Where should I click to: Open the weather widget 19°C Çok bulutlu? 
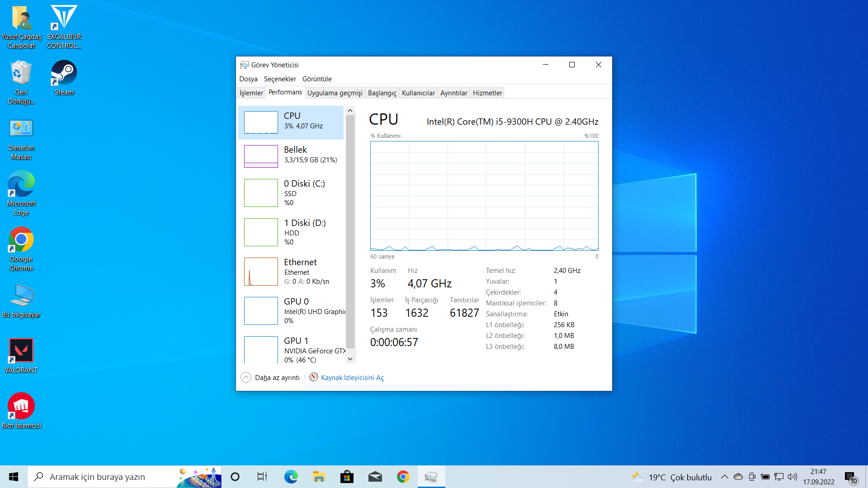(672, 477)
